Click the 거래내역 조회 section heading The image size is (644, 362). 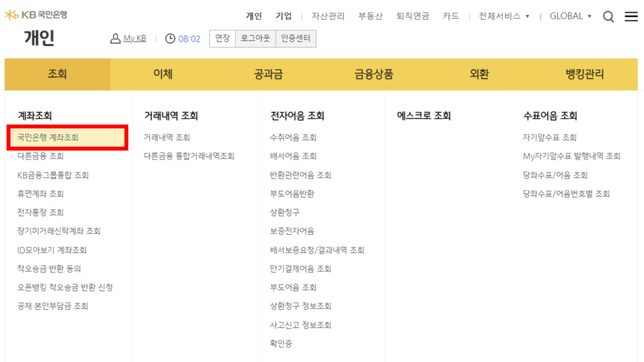171,116
